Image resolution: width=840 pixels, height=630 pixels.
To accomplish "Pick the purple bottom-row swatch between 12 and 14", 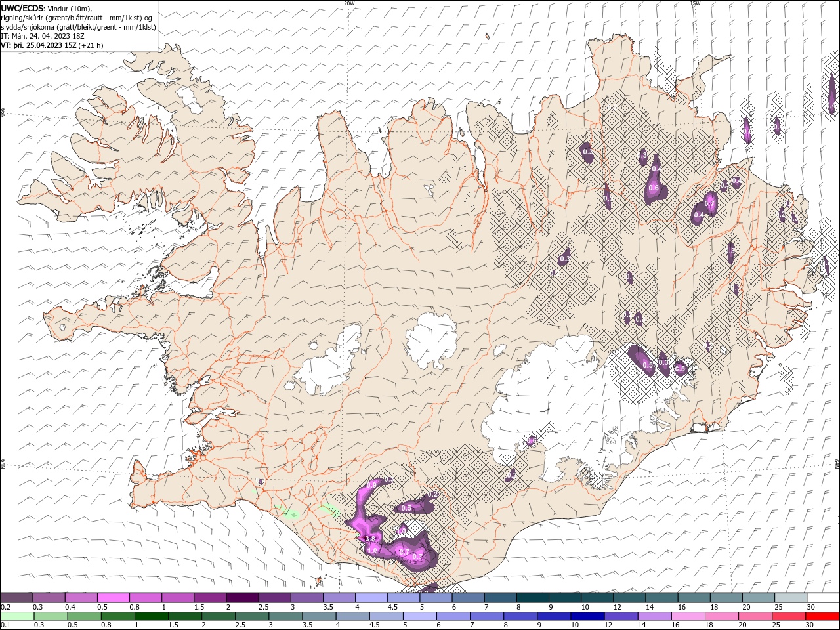I will tap(621, 616).
